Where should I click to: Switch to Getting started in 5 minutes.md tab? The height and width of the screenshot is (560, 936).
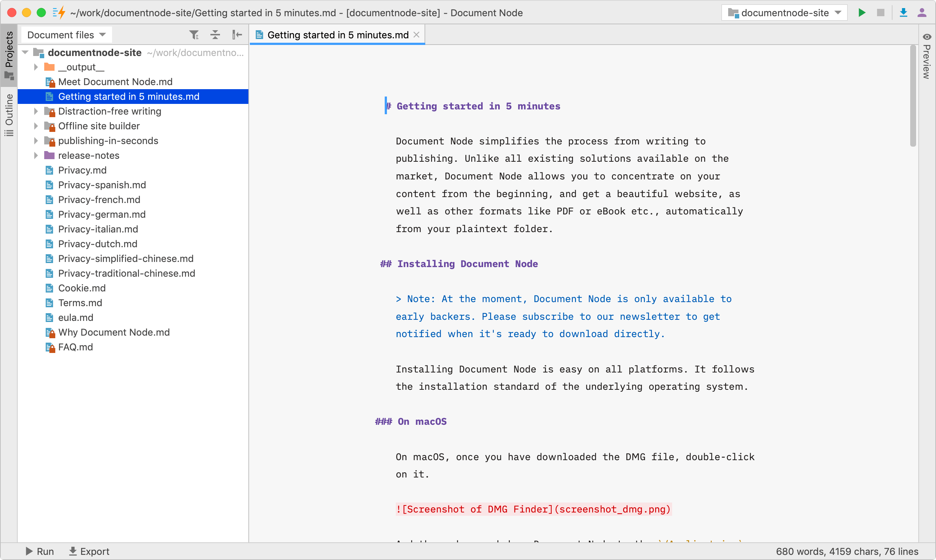pyautogui.click(x=338, y=35)
